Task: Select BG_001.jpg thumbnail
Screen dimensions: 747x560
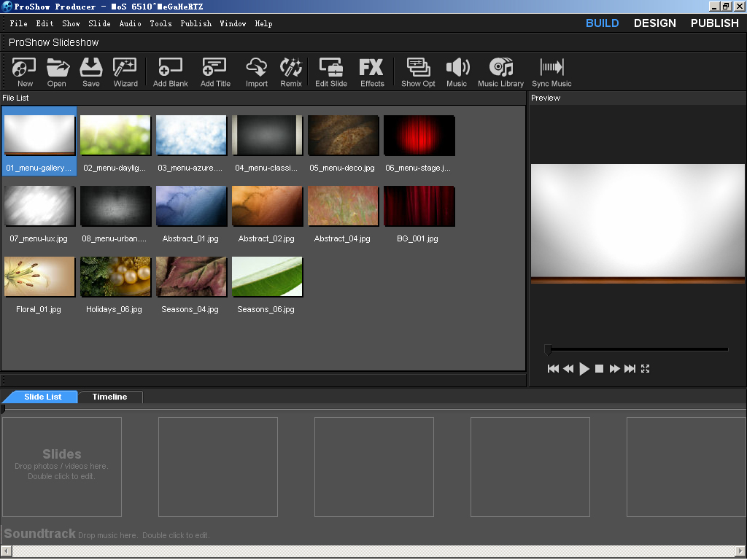Action: tap(419, 206)
